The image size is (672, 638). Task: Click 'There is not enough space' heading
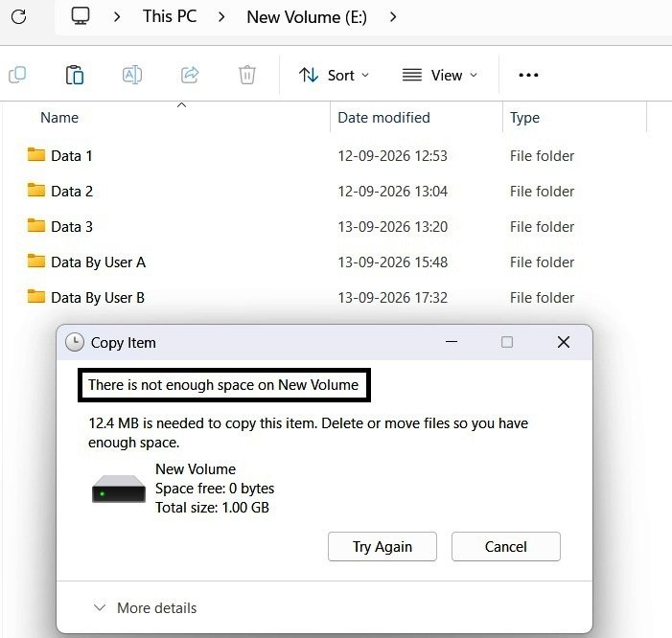(x=223, y=385)
